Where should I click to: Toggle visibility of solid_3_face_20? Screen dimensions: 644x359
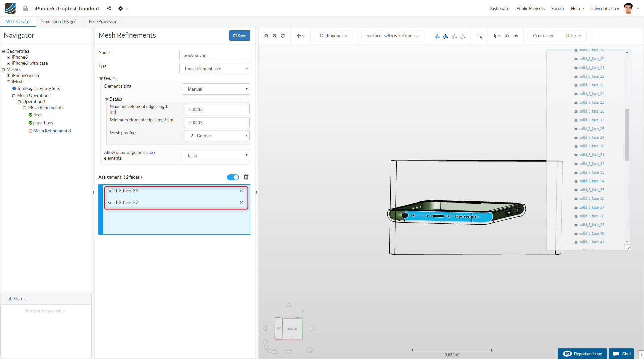[x=576, y=59]
